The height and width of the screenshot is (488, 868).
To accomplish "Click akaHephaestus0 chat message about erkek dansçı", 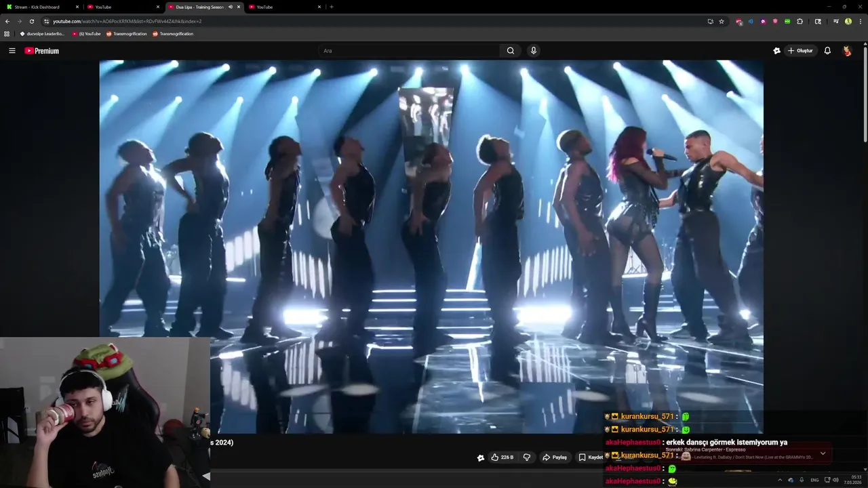I will click(696, 443).
